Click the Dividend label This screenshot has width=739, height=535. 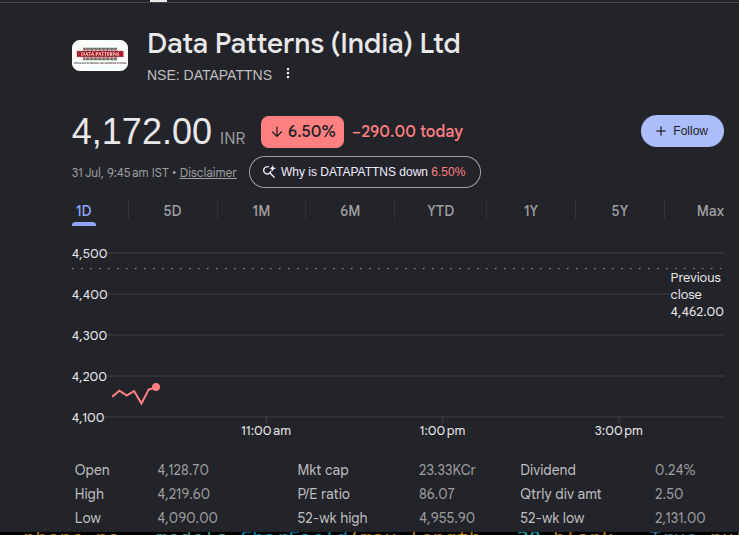pyautogui.click(x=548, y=470)
